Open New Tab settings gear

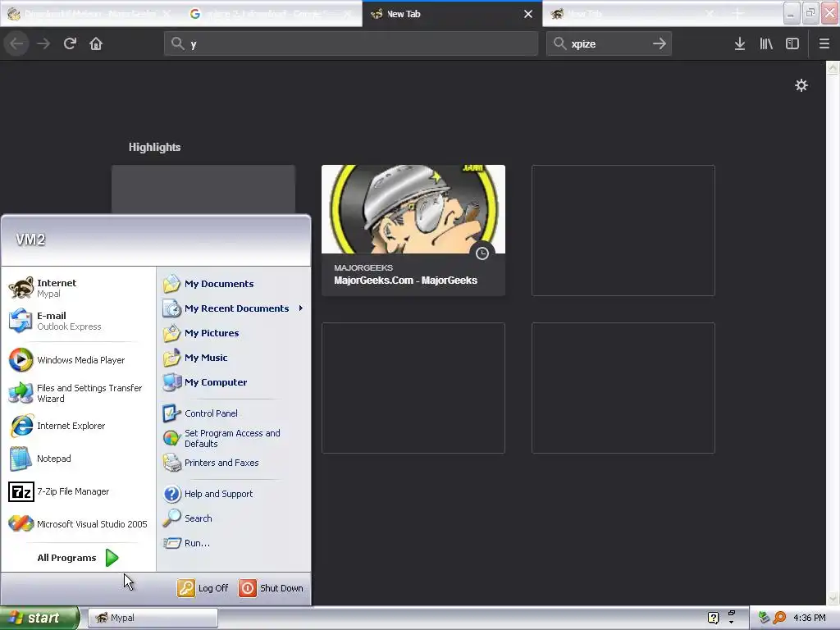pos(801,85)
